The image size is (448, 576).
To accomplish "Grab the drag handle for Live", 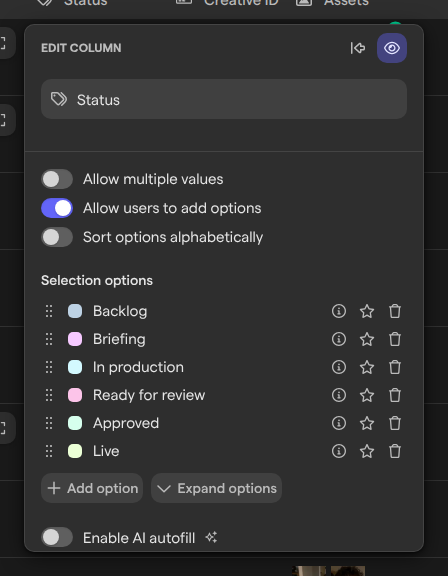I will pos(49,451).
